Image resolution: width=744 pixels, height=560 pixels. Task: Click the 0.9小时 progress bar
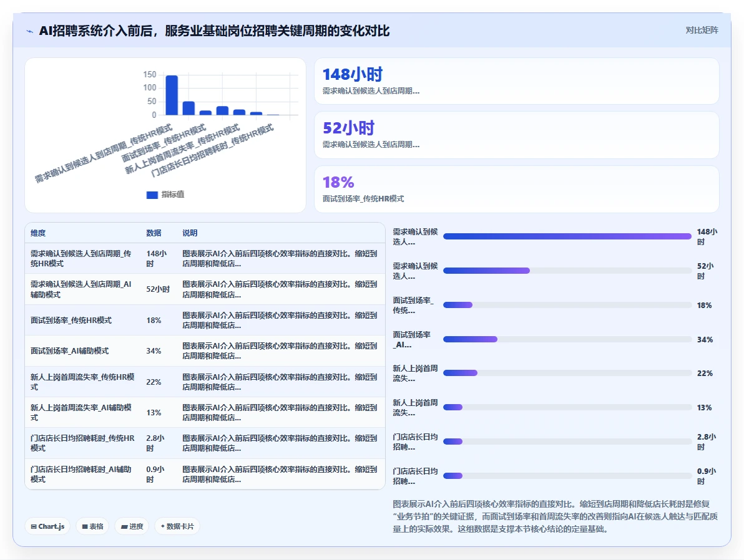(x=567, y=476)
